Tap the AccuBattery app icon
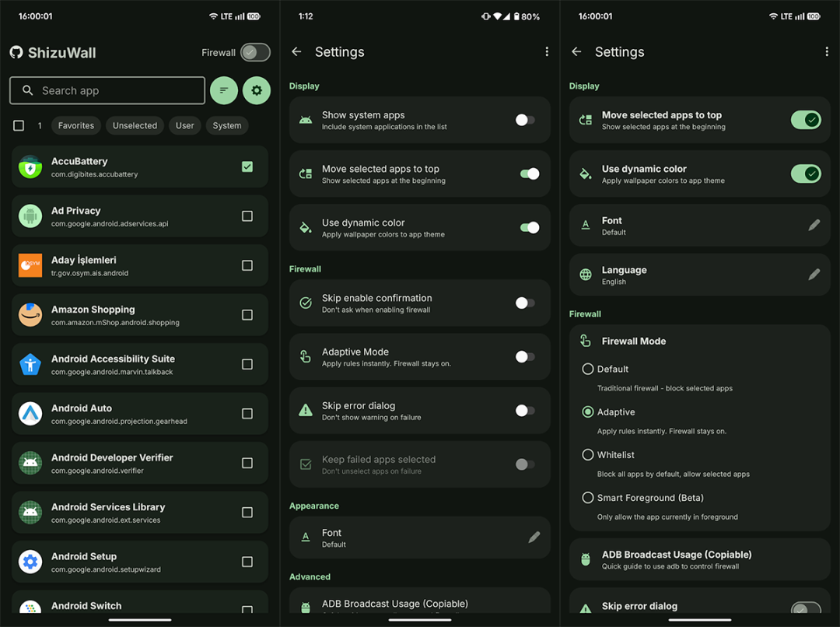 pos(30,167)
